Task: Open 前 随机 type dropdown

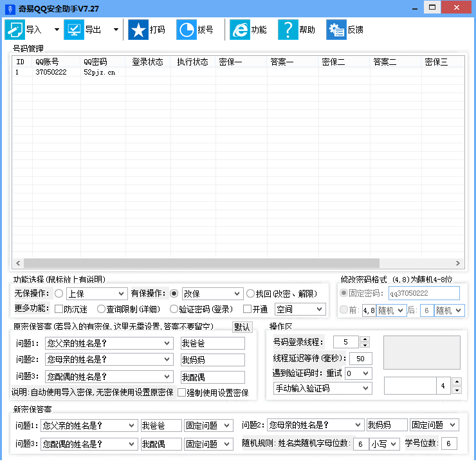Action: click(391, 310)
